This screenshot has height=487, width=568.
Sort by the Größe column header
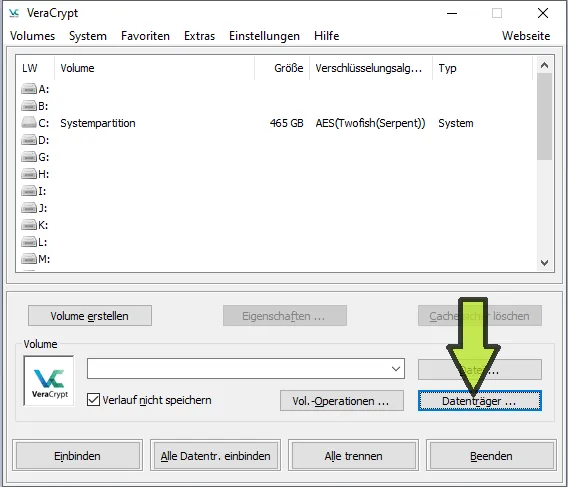click(282, 68)
